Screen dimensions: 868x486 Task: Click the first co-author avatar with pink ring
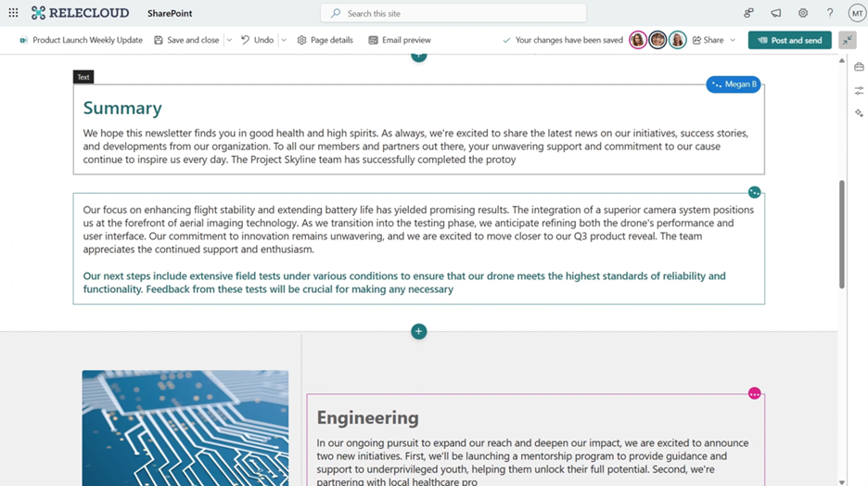pos(638,40)
